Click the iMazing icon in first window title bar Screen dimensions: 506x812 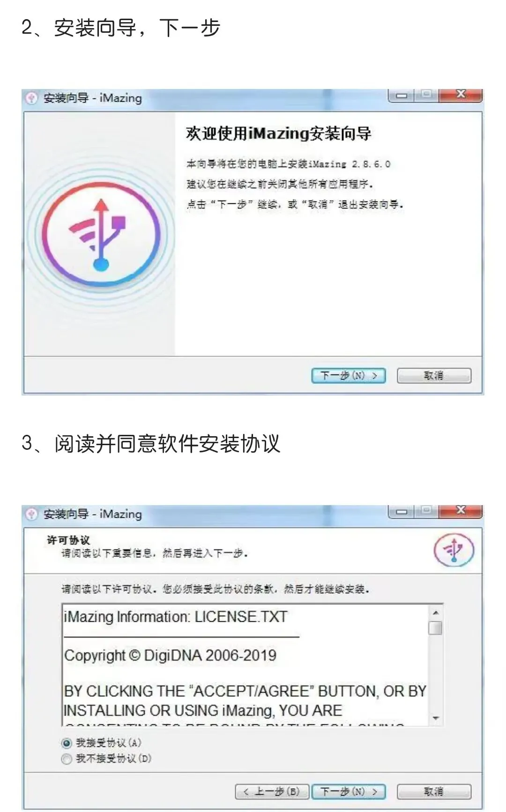[31, 98]
